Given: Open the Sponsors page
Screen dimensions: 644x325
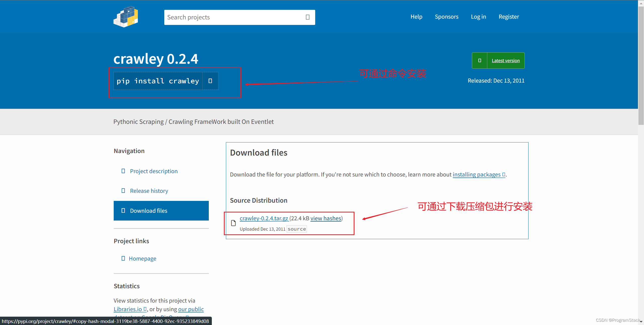Looking at the screenshot, I should point(447,17).
